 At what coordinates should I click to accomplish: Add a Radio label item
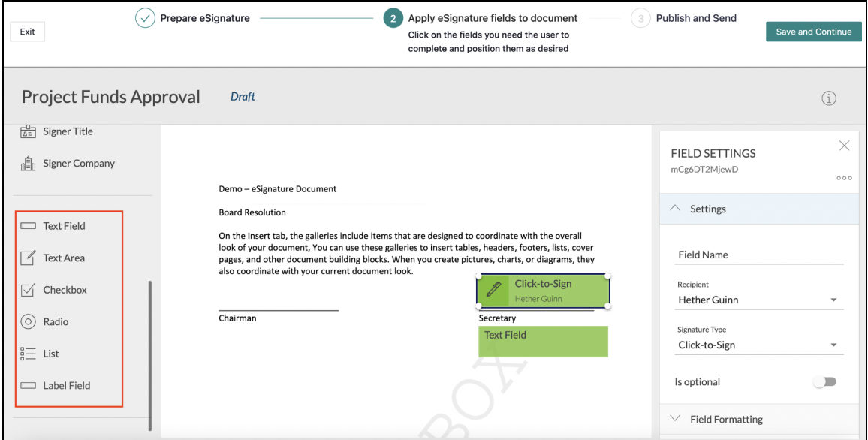click(56, 321)
